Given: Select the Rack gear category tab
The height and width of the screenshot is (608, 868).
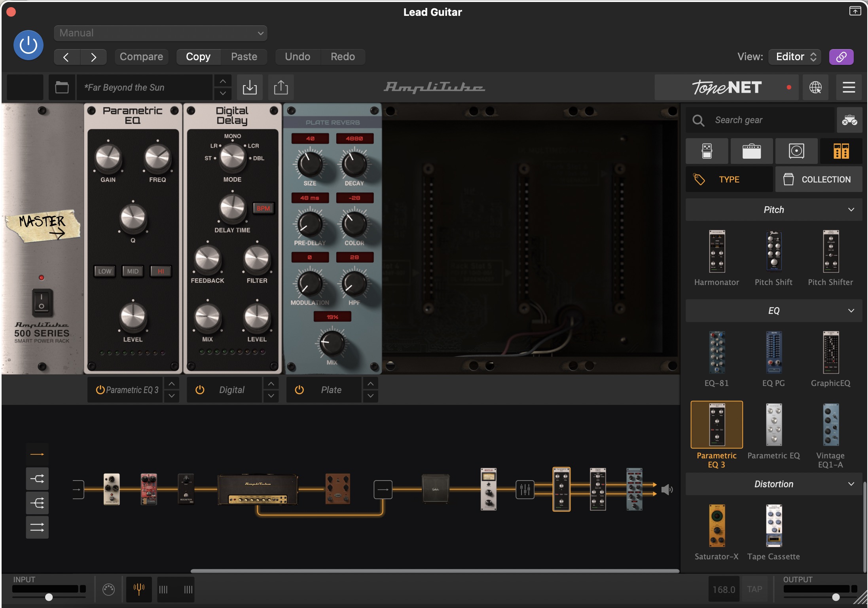Looking at the screenshot, I should pos(841,151).
